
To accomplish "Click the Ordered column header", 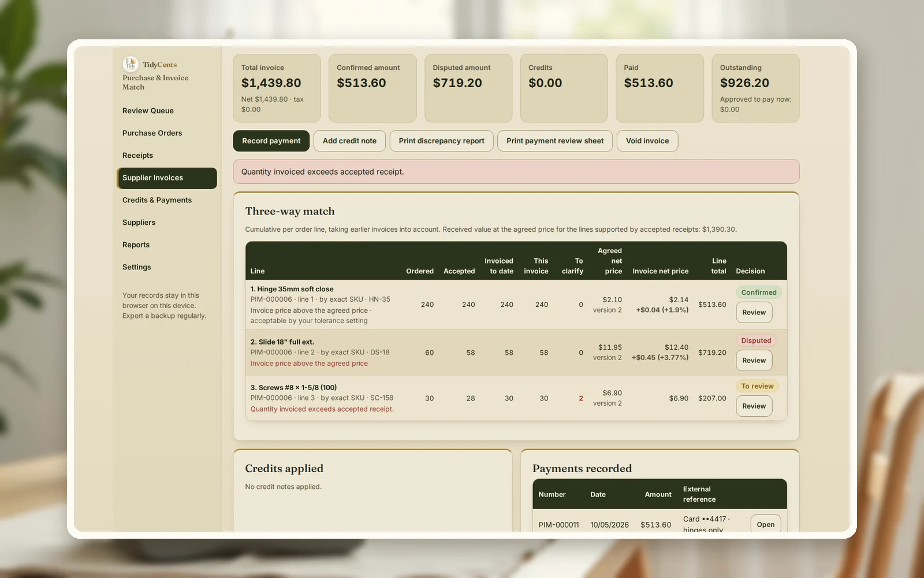I will (x=420, y=271).
